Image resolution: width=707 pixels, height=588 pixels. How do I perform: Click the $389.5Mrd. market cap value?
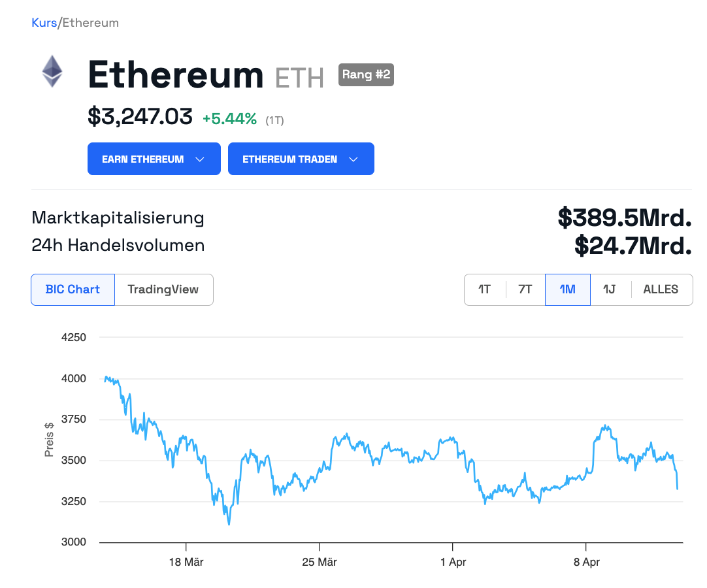coord(624,218)
